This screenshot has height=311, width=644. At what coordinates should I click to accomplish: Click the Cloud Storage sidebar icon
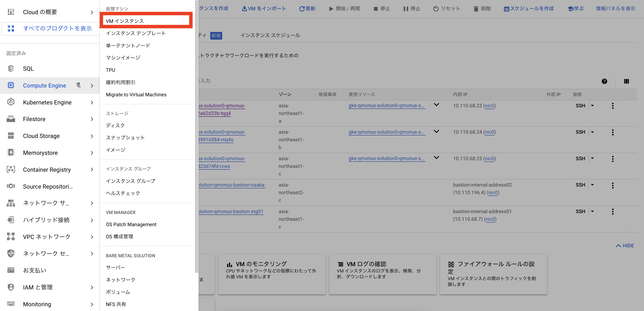[x=11, y=136]
